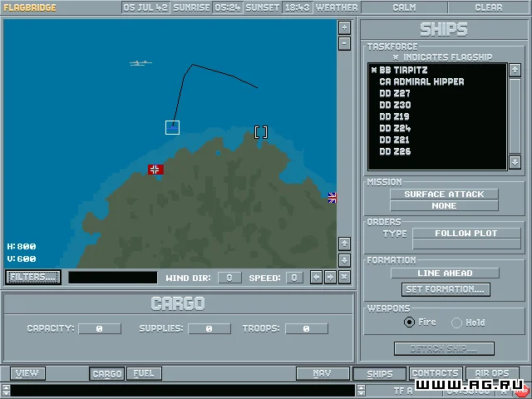Viewport: 532px width, 399px height.
Task: Pan the map left with the arrow button
Action: (x=317, y=278)
